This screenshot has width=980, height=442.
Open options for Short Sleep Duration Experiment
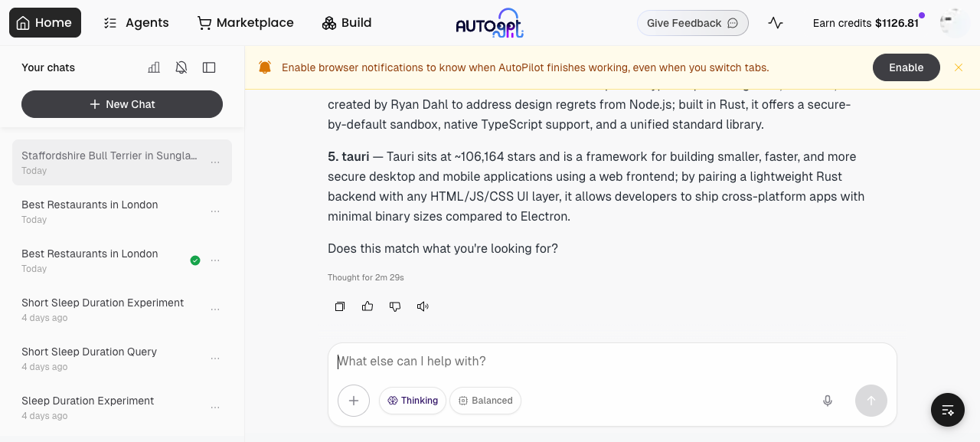(215, 309)
